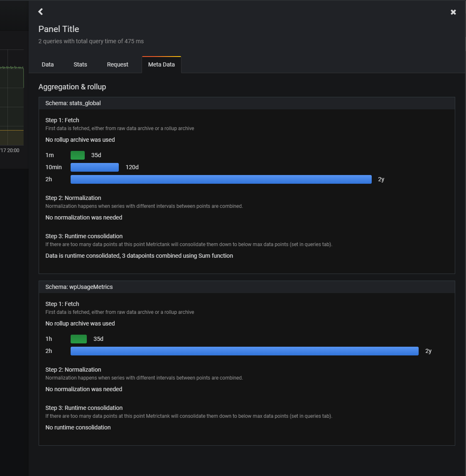Click the Aggregation & rollup heading
This screenshot has width=466, height=476.
[x=72, y=87]
